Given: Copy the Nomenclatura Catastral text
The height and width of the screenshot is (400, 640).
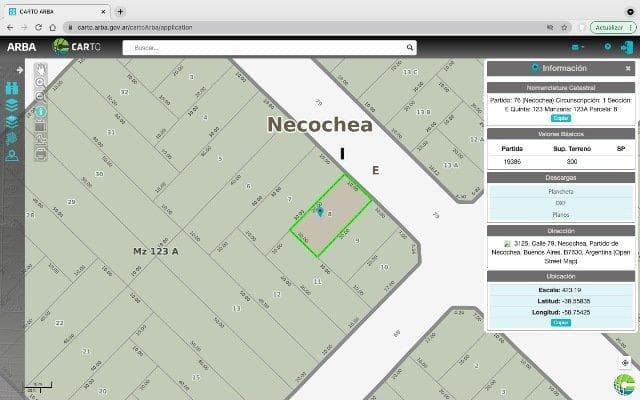Looking at the screenshot, I should point(559,118).
